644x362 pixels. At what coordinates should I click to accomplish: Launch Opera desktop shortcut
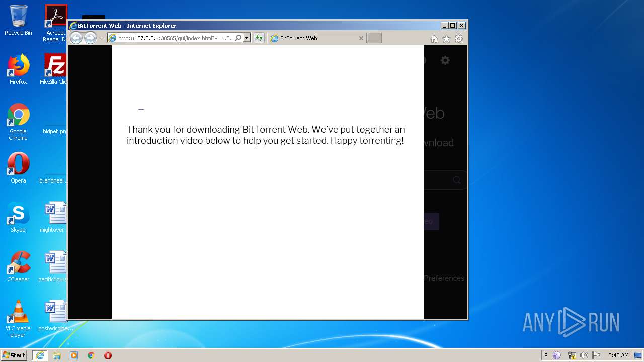pos(18,168)
